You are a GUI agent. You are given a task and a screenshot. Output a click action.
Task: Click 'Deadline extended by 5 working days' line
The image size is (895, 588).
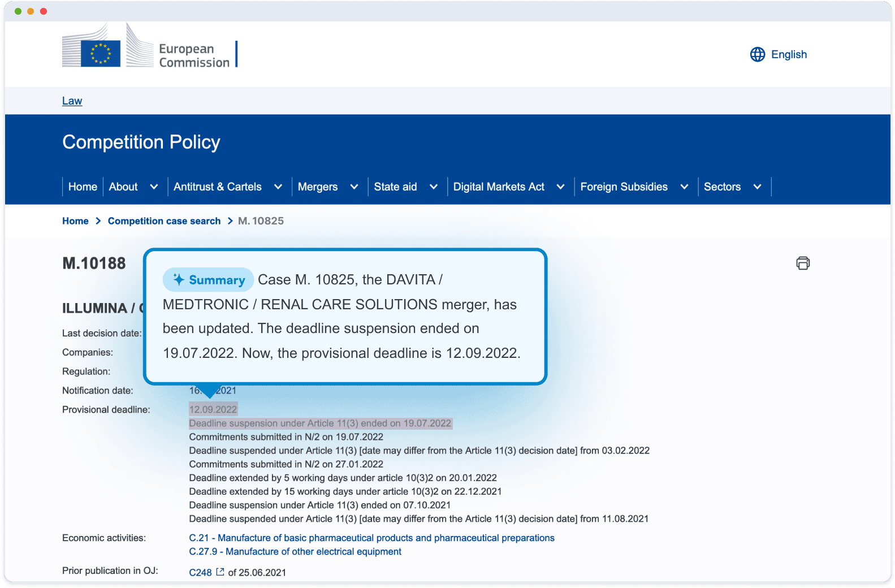pos(343,478)
